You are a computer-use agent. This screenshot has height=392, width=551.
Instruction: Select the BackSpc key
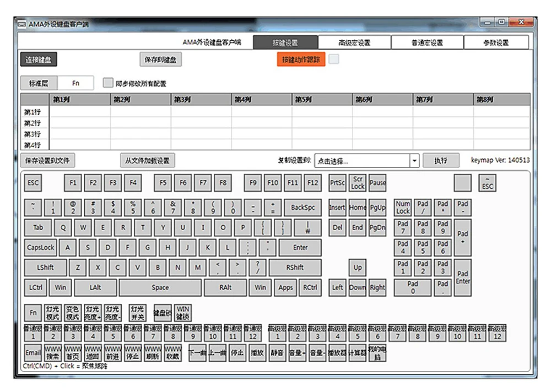click(303, 207)
